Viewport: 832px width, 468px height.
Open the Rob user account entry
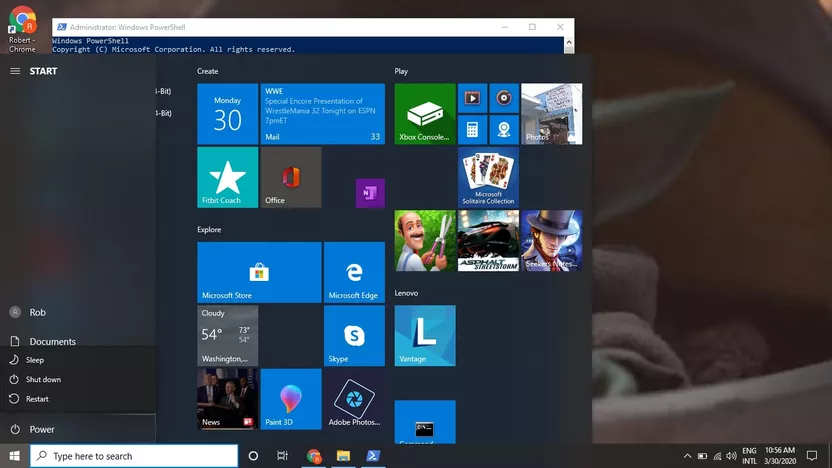click(77, 313)
